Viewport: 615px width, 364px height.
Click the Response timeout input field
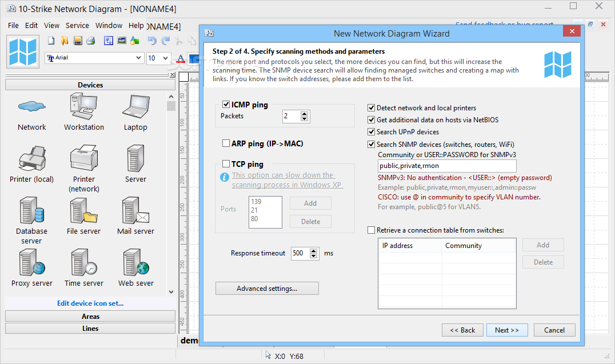(301, 253)
